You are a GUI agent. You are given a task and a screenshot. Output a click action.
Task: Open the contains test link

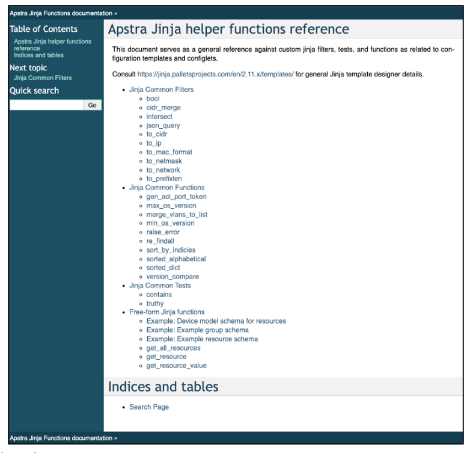159,295
